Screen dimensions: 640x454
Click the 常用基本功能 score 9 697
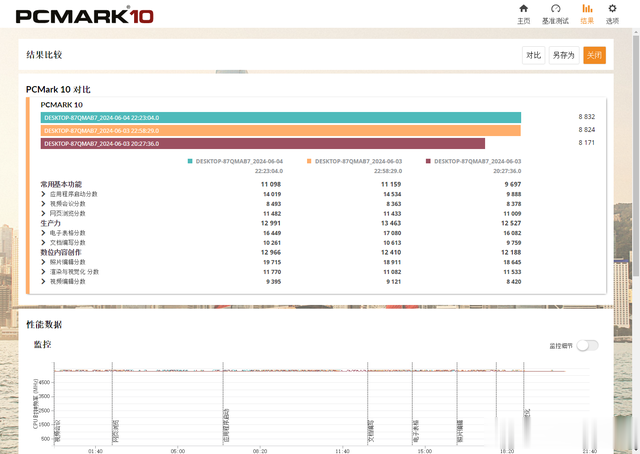pos(513,185)
